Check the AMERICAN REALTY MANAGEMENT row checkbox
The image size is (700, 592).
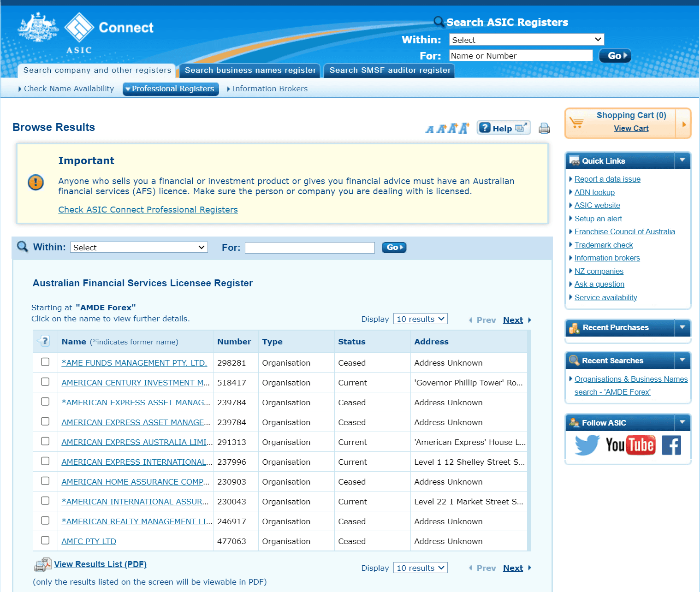(x=45, y=521)
